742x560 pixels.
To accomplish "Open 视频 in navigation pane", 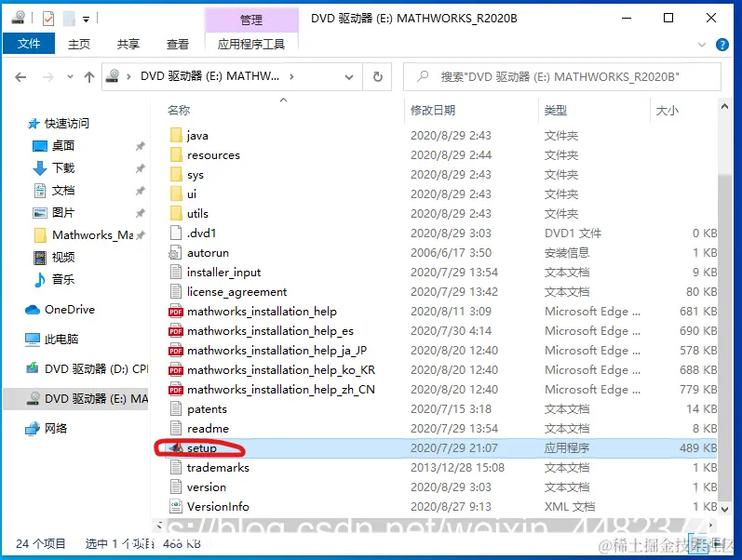I will (x=63, y=257).
